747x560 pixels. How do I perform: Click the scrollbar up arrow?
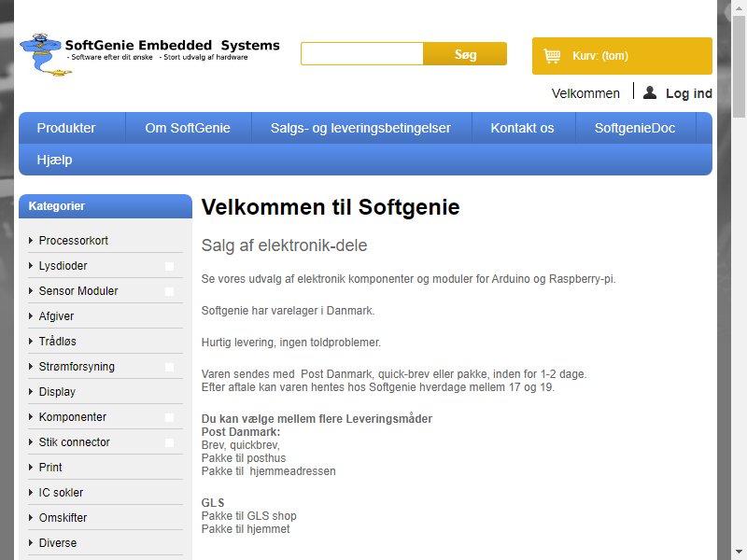(739, 7)
